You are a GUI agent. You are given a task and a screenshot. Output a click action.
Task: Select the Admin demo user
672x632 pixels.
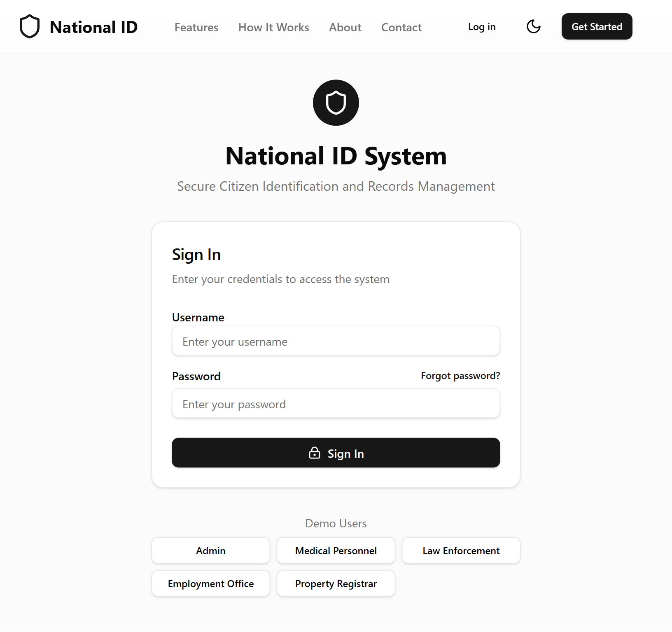(x=210, y=550)
